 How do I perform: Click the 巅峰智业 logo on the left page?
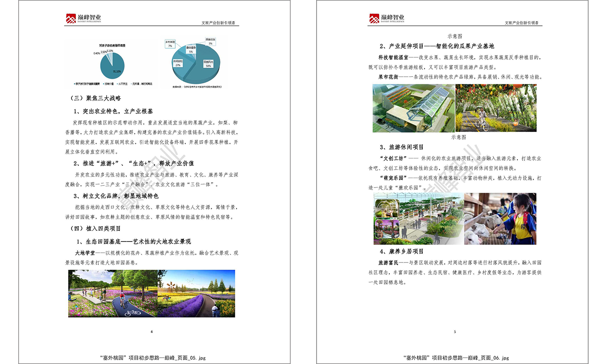pyautogui.click(x=83, y=18)
